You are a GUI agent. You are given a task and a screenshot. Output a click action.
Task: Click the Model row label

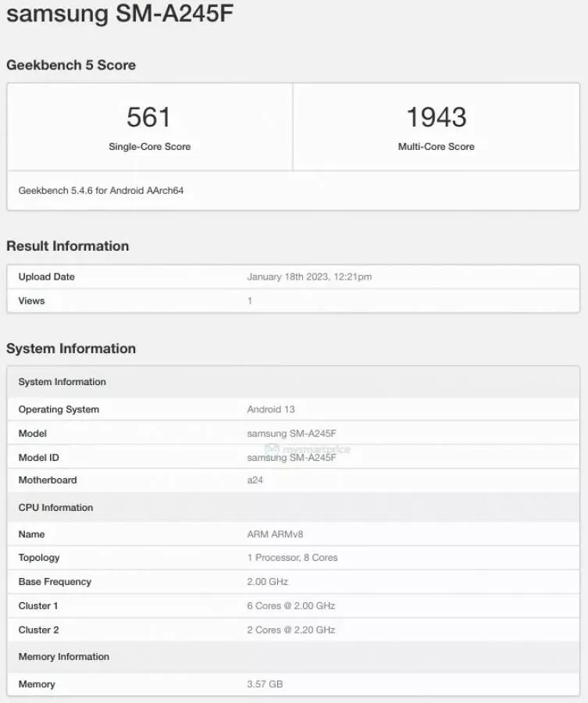[32, 434]
